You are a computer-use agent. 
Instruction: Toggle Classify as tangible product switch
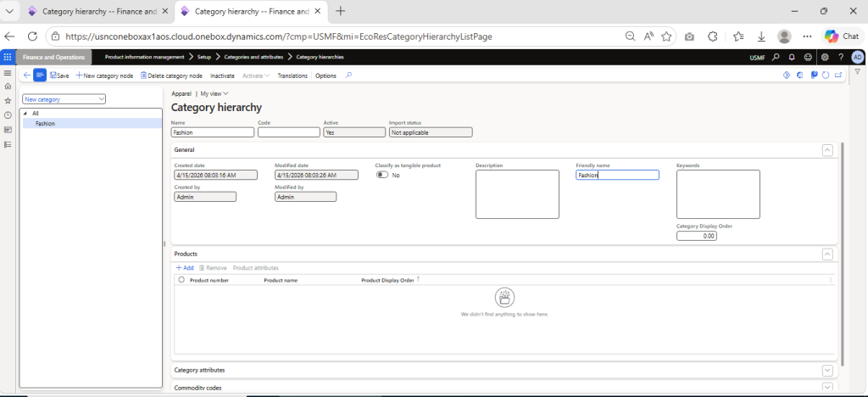(x=382, y=175)
